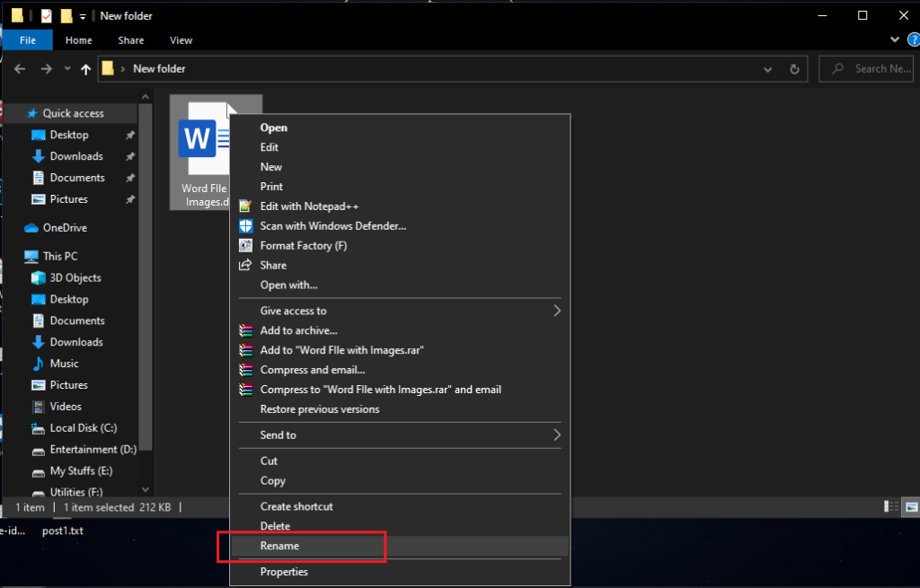Navigate up using the up arrow button
Screen dimensions: 920x588
[85, 68]
